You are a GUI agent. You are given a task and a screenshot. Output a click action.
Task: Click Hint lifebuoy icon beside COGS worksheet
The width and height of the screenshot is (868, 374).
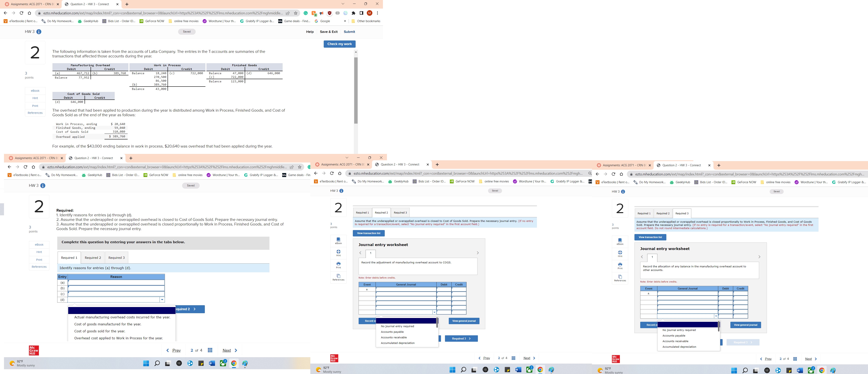pos(338,252)
